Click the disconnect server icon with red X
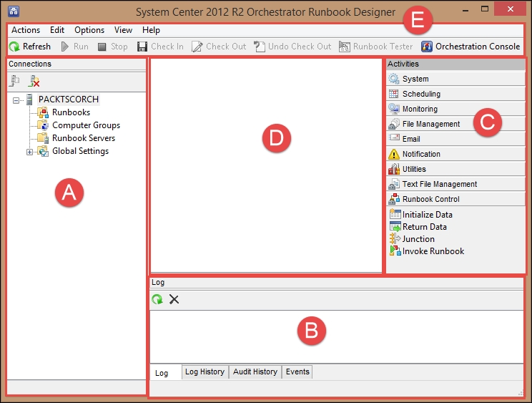 click(x=34, y=81)
